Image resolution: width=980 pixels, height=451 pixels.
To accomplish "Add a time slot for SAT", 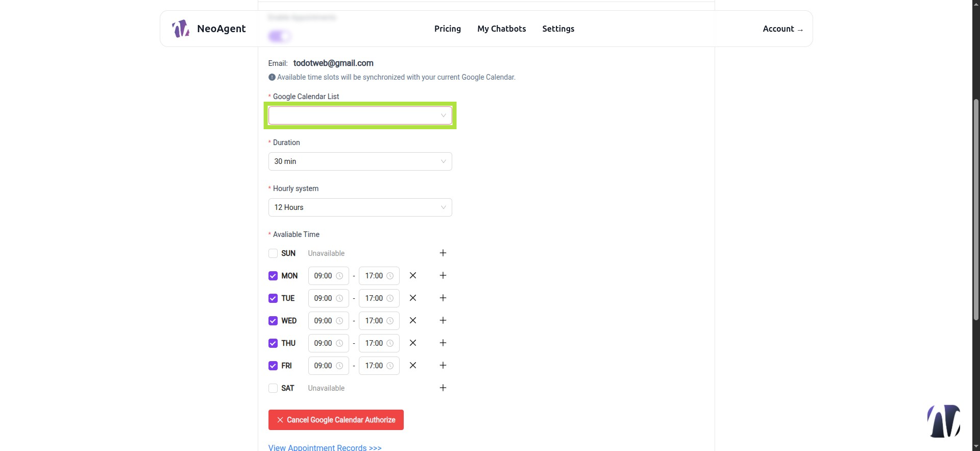I will pos(443,388).
